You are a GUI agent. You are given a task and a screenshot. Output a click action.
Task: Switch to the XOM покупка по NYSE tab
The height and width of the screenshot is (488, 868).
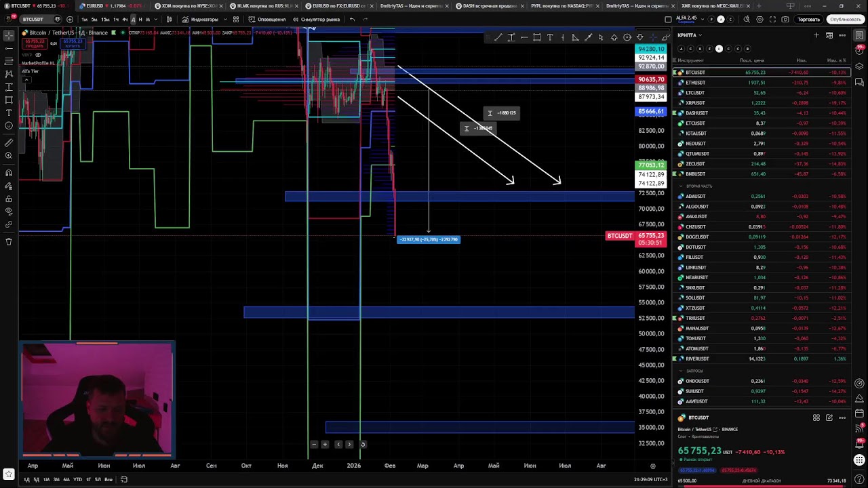point(189,6)
